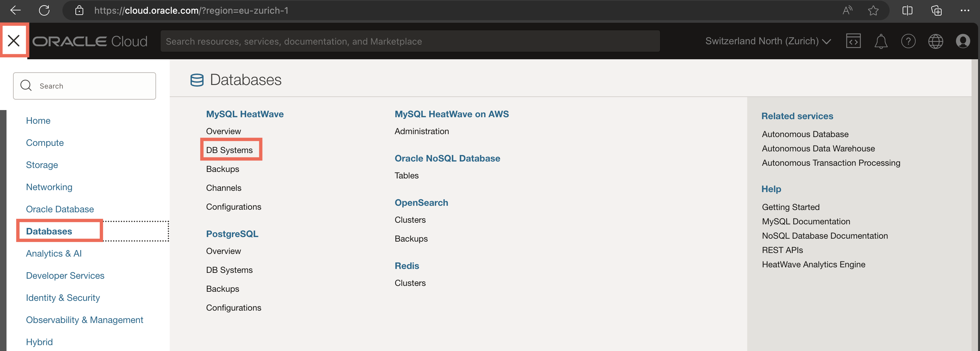The height and width of the screenshot is (351, 980).
Task: Open REST APIs help link
Action: (x=782, y=250)
